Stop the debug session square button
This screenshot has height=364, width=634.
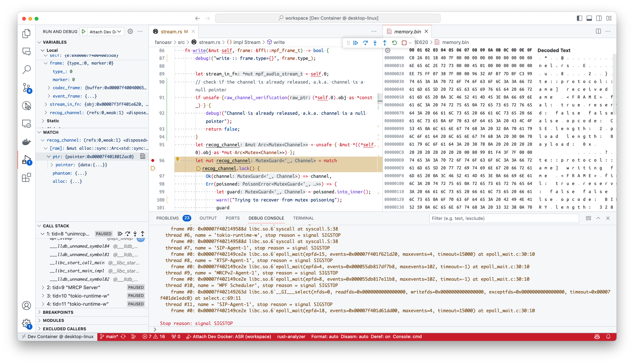point(404,43)
